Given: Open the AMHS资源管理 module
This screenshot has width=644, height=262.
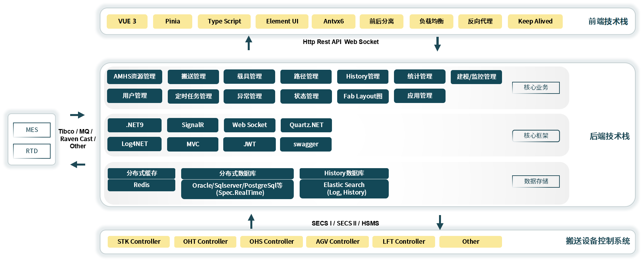Looking at the screenshot, I should point(134,77).
